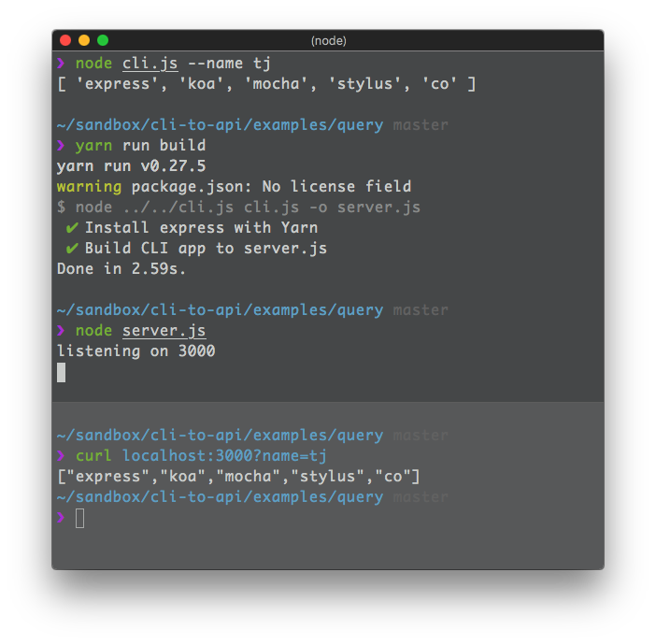The width and height of the screenshot is (656, 644).
Task: Click the underlined cli.js filename
Action: click(150, 64)
